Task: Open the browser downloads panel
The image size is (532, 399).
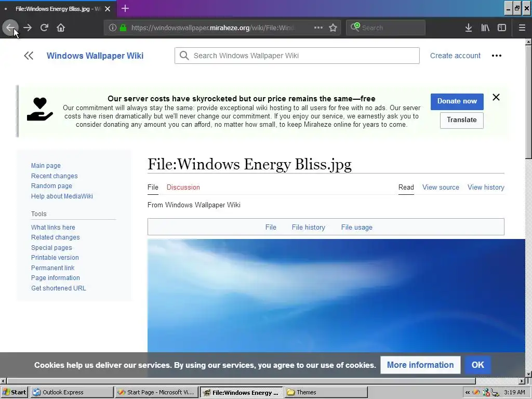Action: (468, 28)
